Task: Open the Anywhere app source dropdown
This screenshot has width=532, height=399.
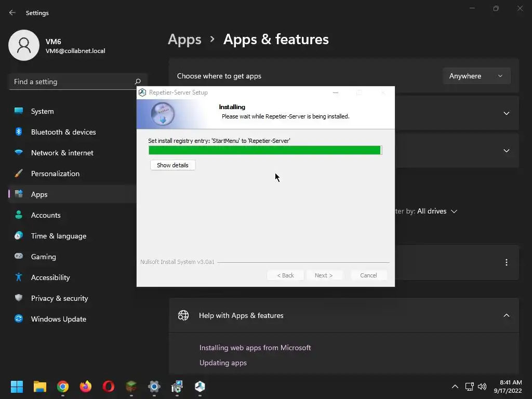Action: [x=476, y=76]
